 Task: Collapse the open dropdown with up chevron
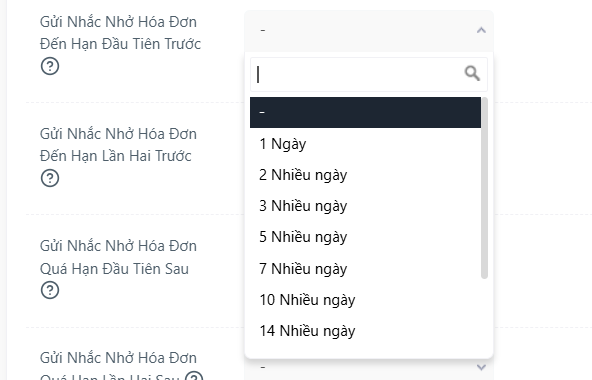(x=481, y=30)
